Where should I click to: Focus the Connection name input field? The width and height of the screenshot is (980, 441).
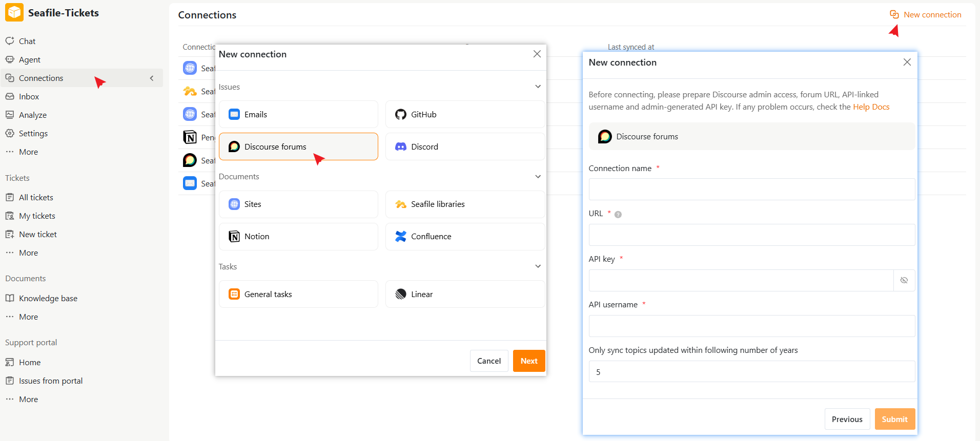tap(752, 190)
